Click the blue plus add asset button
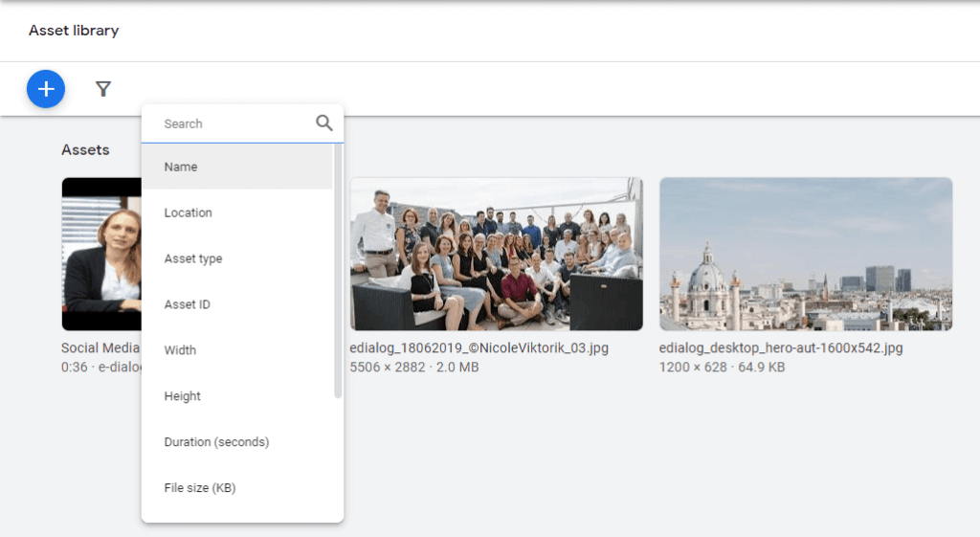 46,89
